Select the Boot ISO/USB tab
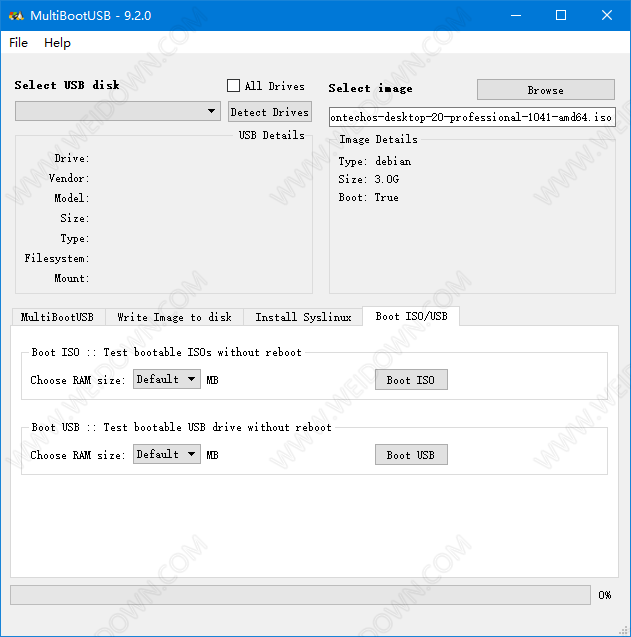The image size is (631, 637). pyautogui.click(x=411, y=316)
